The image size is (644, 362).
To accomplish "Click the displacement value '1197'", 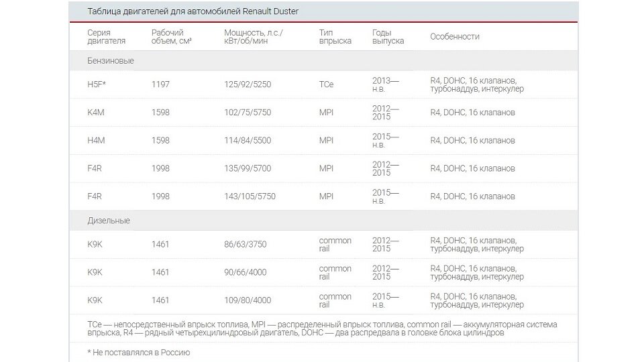I will pos(160,84).
